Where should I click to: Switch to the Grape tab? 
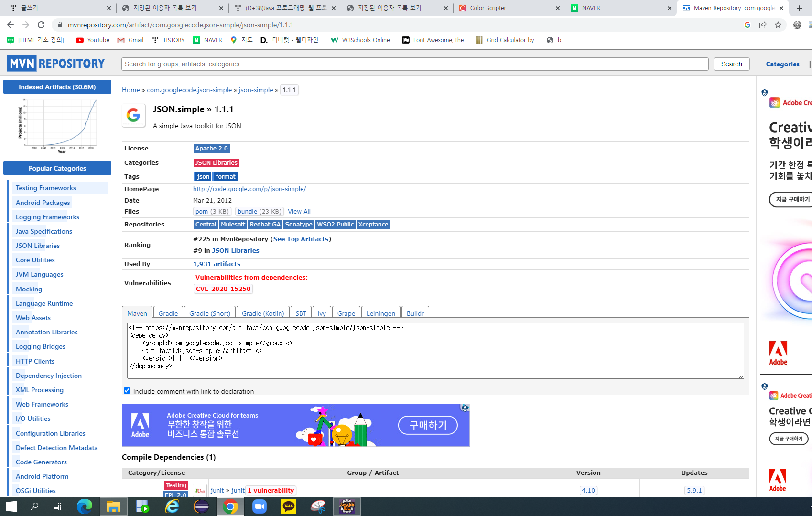346,313
